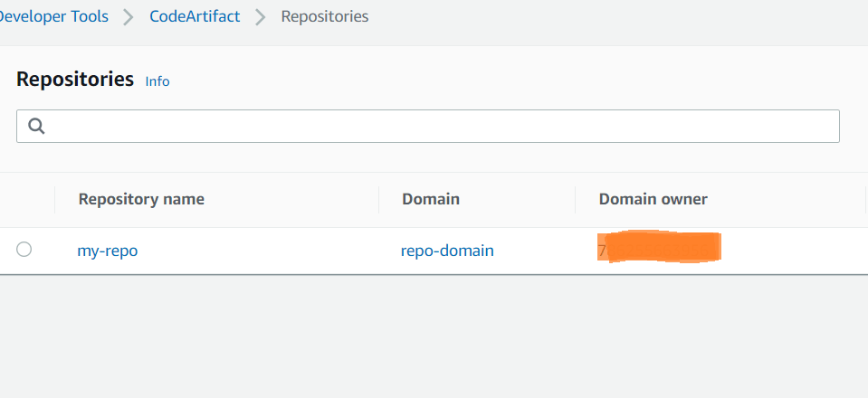The height and width of the screenshot is (398, 868).
Task: Click the Domain column header
Action: (431, 199)
